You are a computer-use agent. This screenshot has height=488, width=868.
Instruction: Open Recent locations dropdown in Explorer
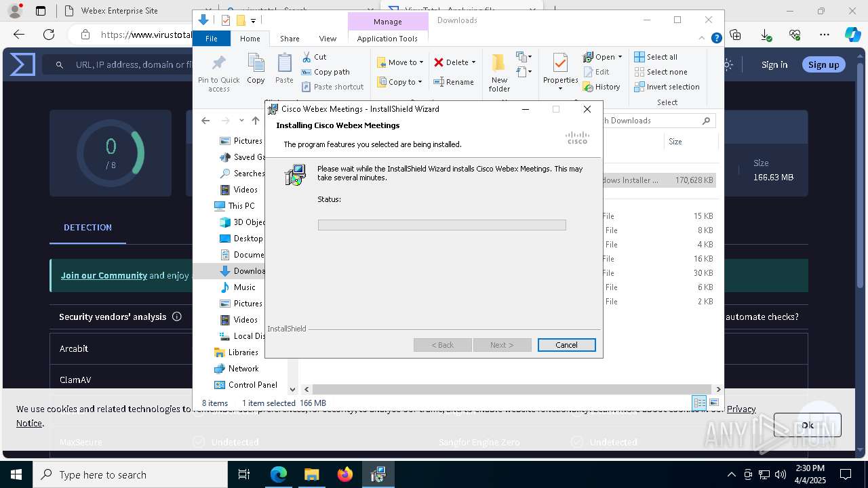(x=241, y=121)
